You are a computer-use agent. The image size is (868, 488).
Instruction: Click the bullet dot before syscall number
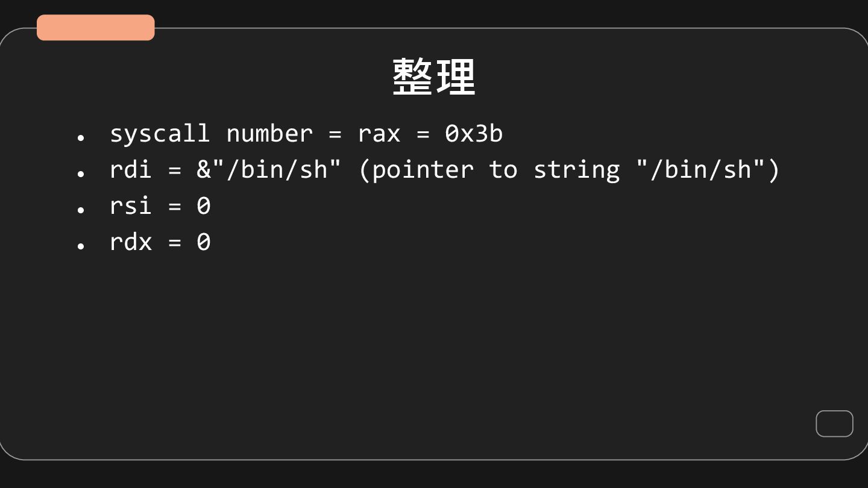(x=80, y=138)
